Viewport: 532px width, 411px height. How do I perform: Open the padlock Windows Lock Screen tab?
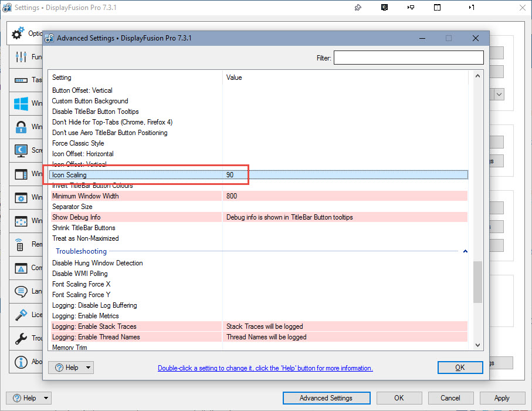21,127
